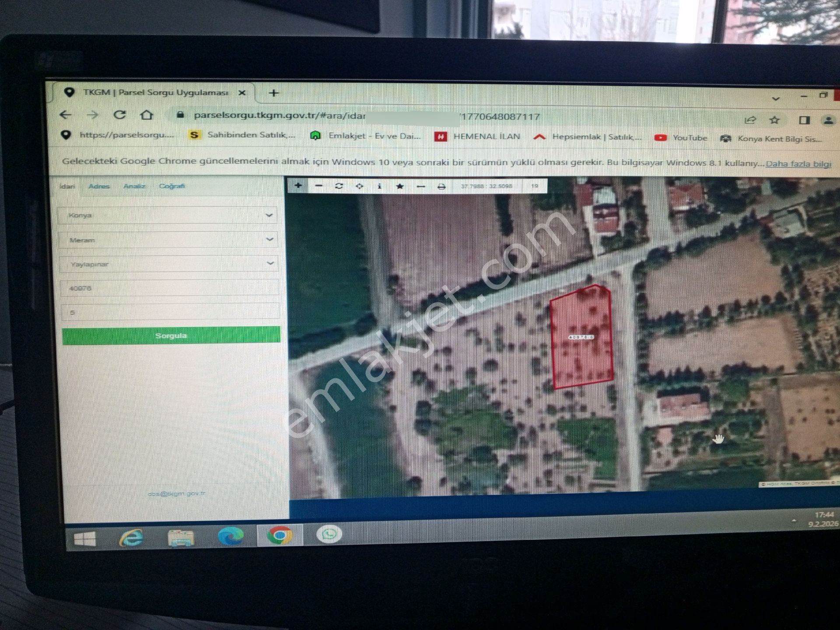This screenshot has height=630, width=840.
Task: Click the printer icon in map toolbar
Action: pos(441,186)
